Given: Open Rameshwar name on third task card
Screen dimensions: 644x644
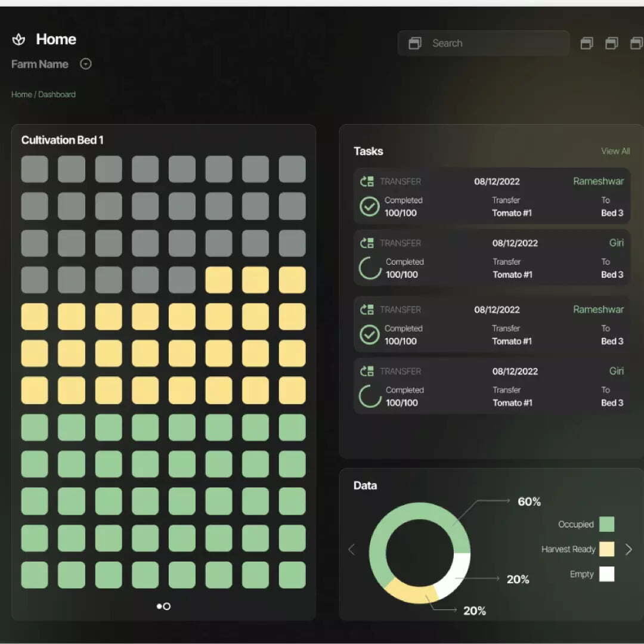Looking at the screenshot, I should coord(599,309).
